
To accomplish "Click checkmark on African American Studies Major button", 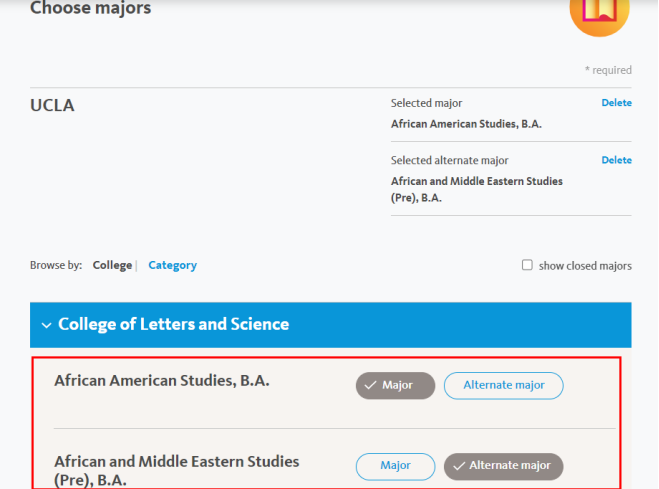I will 370,386.
